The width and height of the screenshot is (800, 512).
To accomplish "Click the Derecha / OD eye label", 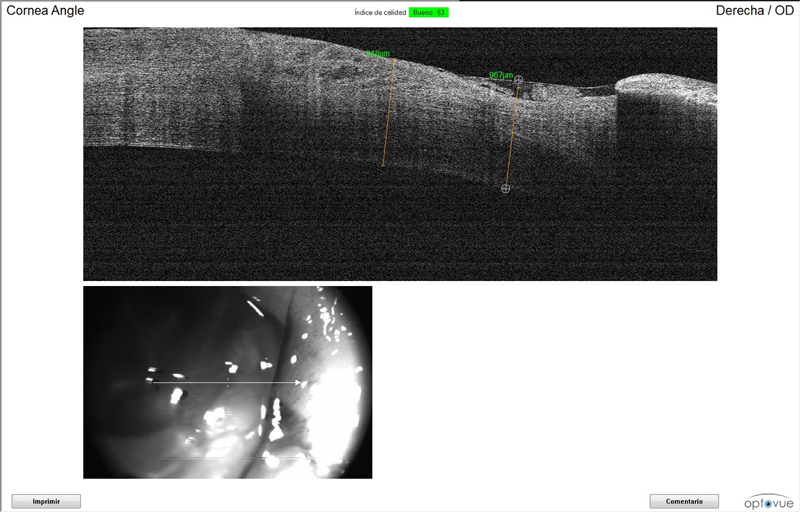I will pos(754,11).
